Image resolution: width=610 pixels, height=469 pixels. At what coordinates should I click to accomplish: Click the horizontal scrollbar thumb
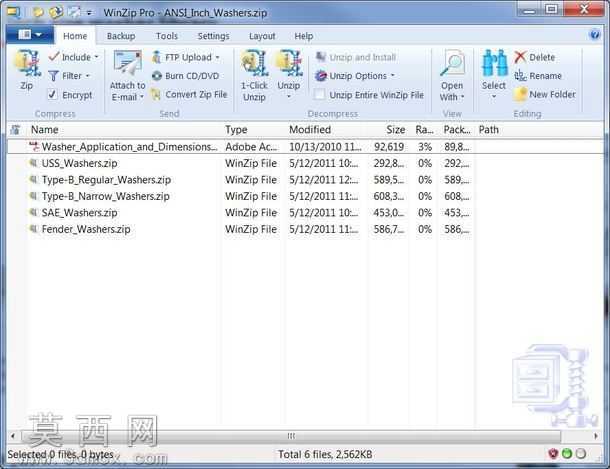pos(291,436)
